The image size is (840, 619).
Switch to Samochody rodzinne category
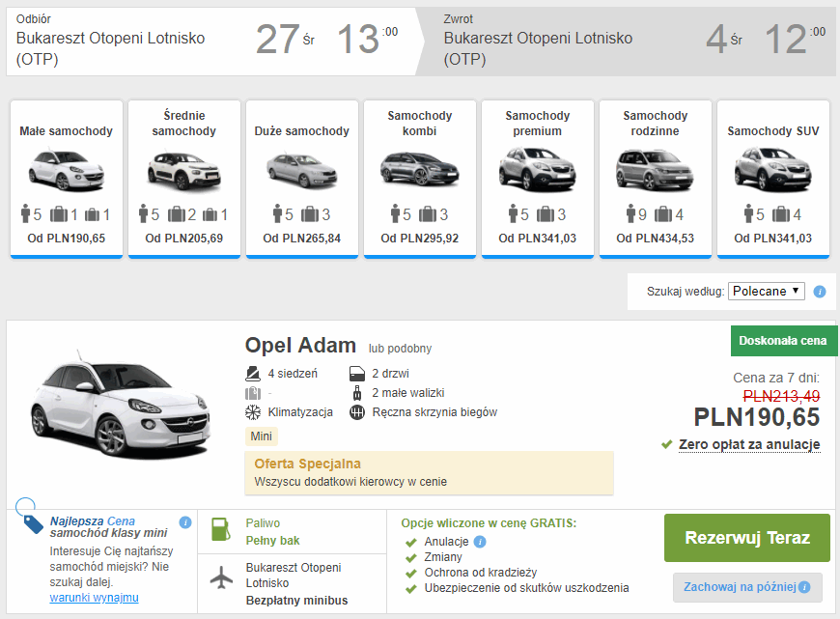656,178
